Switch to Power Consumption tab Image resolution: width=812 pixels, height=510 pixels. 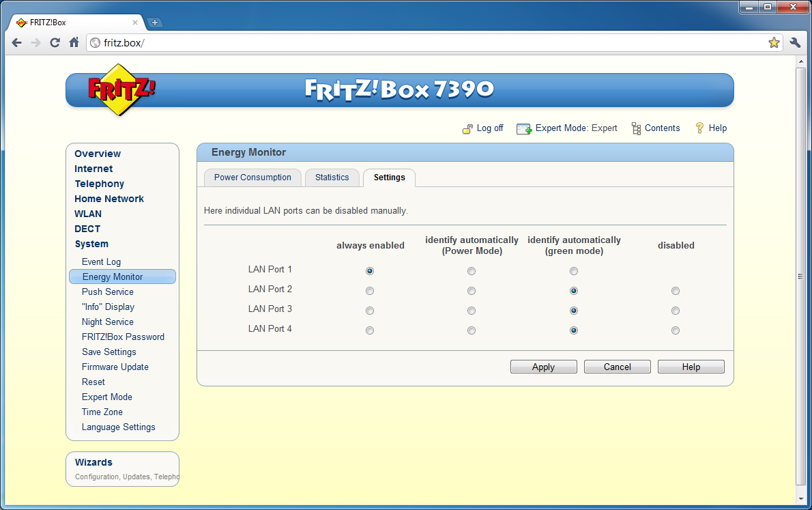252,178
